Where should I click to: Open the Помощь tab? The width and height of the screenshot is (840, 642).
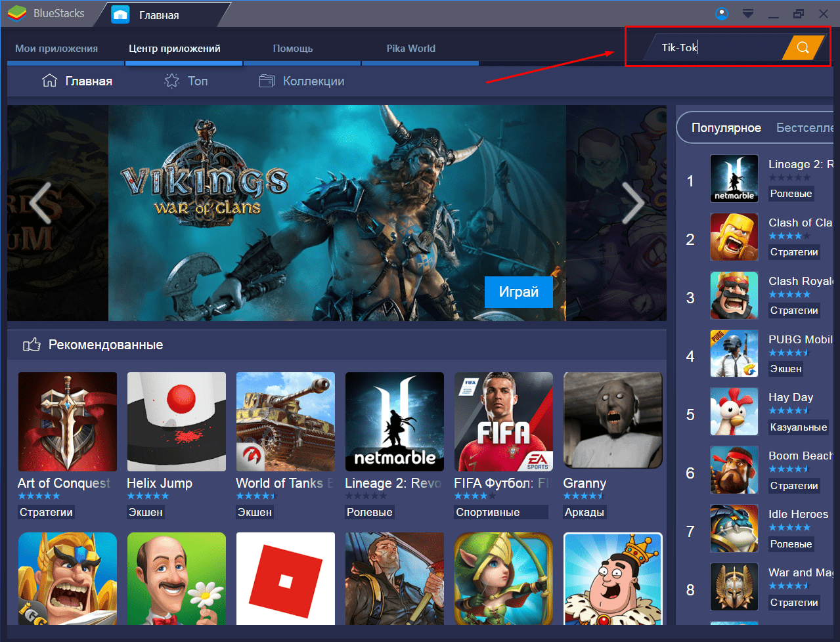293,49
